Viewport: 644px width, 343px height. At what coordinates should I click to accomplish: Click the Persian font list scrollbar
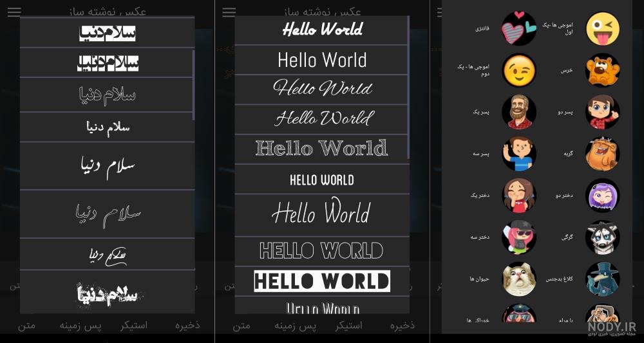[193, 85]
